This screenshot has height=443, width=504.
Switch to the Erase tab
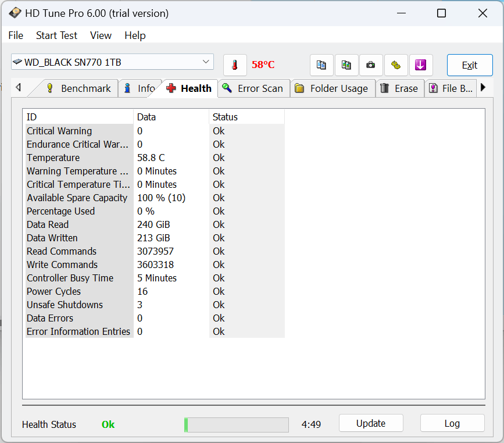coord(399,88)
